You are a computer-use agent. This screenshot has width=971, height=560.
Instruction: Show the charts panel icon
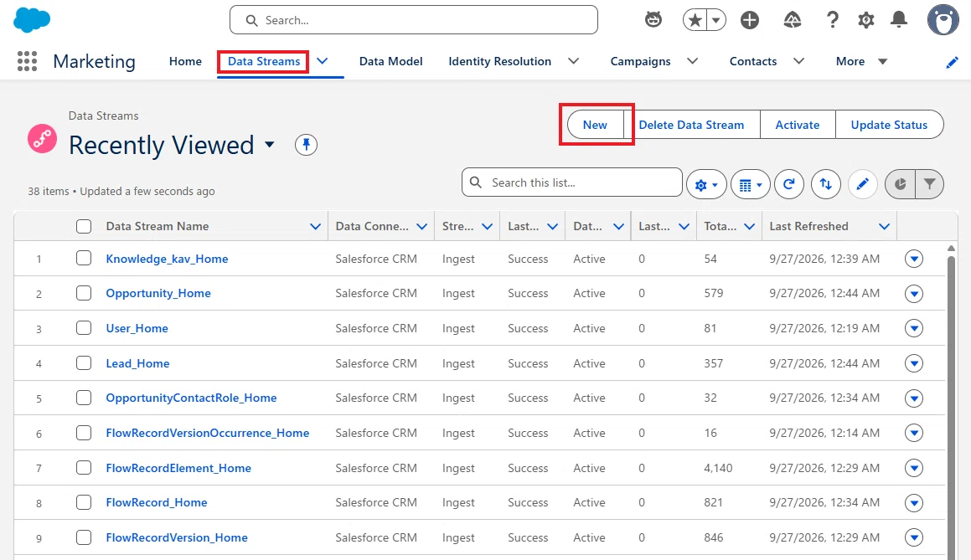pyautogui.click(x=900, y=184)
